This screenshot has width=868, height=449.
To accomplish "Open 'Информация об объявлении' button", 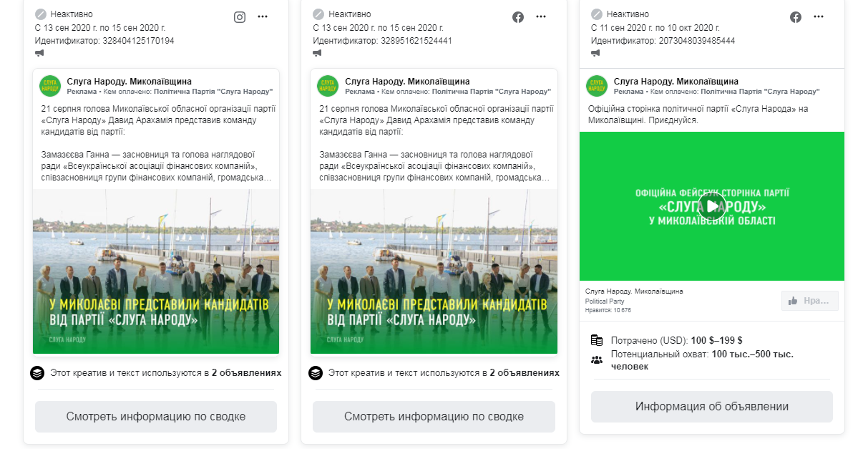I will [712, 407].
